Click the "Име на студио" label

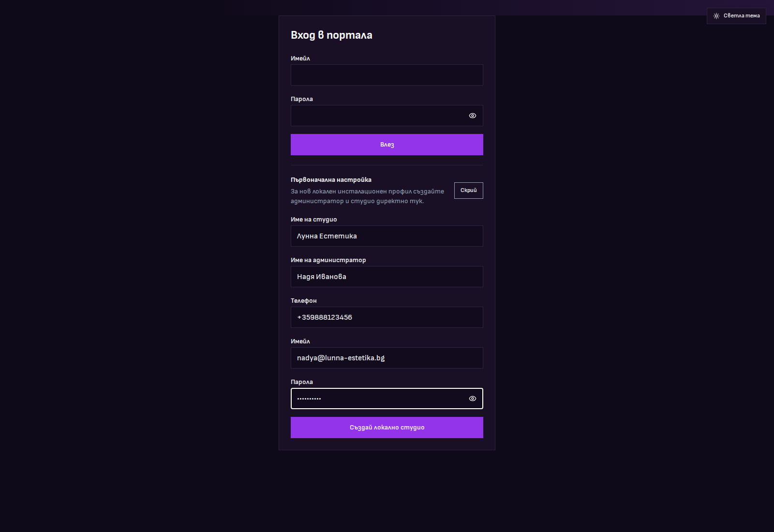313,220
